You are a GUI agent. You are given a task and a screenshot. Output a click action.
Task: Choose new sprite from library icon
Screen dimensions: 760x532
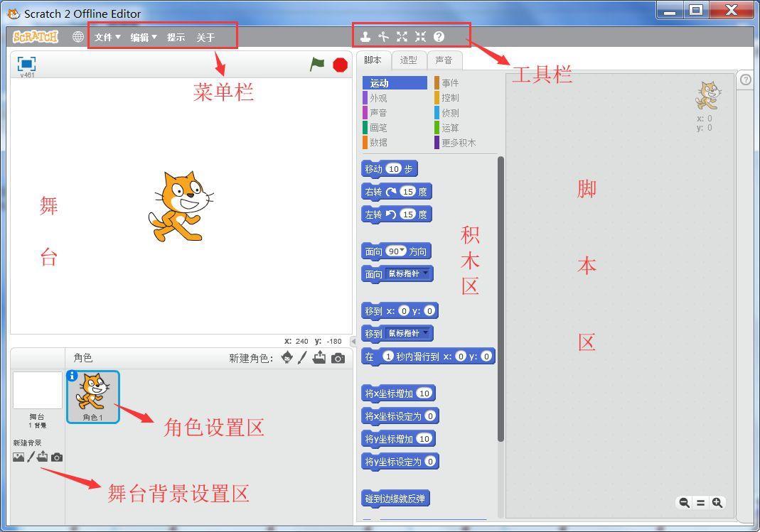pyautogui.click(x=287, y=358)
